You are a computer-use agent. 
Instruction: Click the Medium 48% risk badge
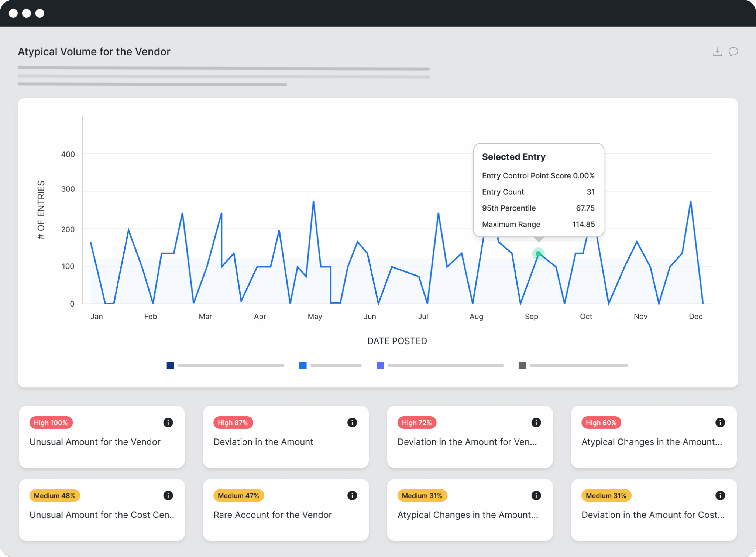55,495
